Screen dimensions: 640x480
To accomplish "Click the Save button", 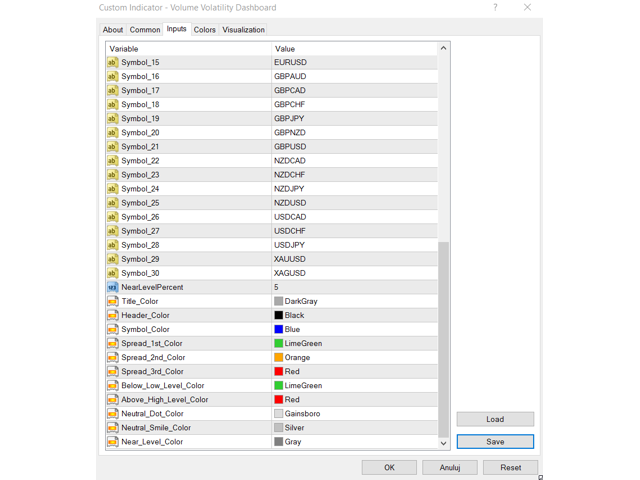I will click(x=495, y=442).
